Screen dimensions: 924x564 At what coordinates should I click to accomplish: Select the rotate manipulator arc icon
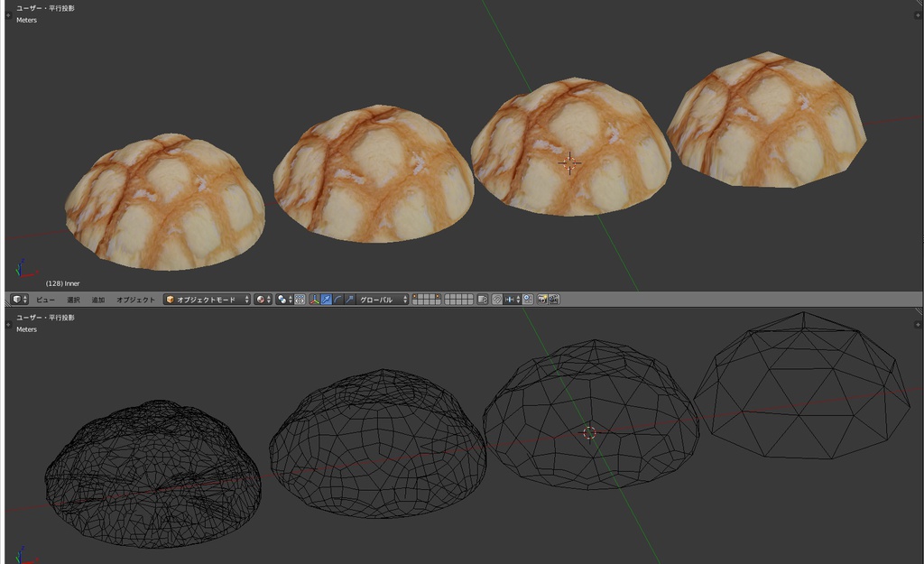pos(337,300)
